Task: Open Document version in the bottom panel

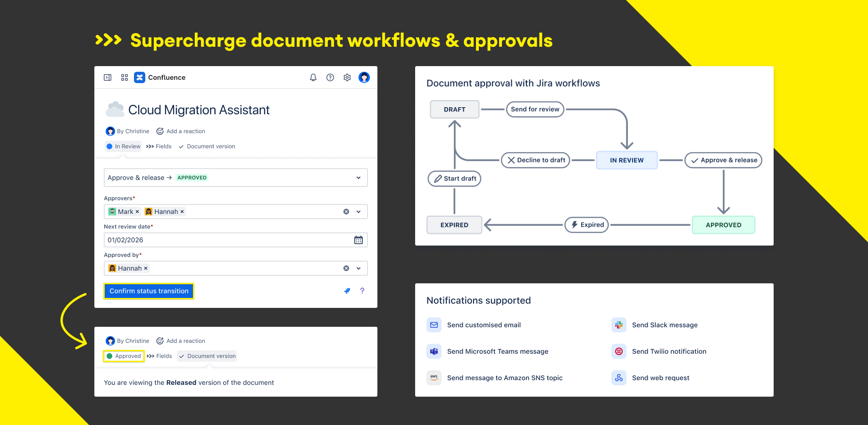Action: [207, 356]
